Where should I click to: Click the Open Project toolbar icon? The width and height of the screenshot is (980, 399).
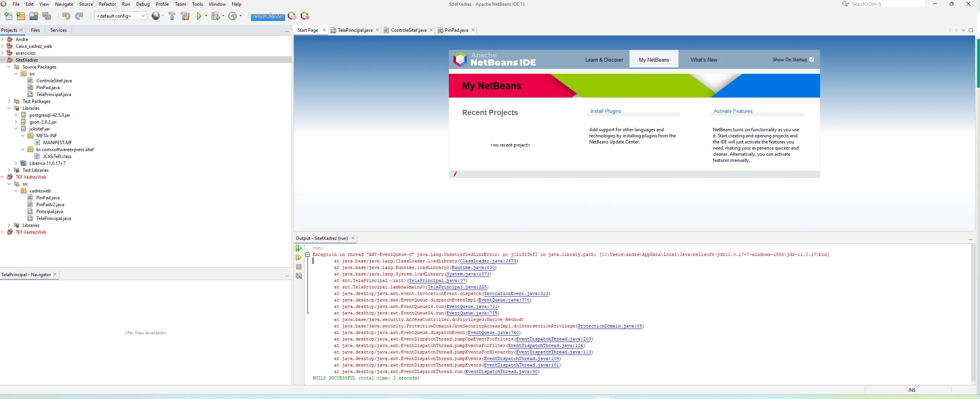(34, 16)
